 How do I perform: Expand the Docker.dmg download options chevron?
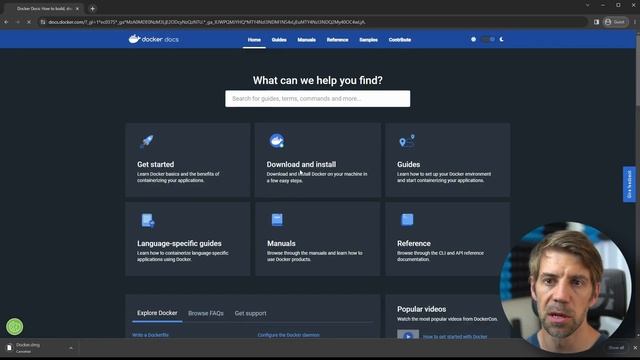click(71, 348)
